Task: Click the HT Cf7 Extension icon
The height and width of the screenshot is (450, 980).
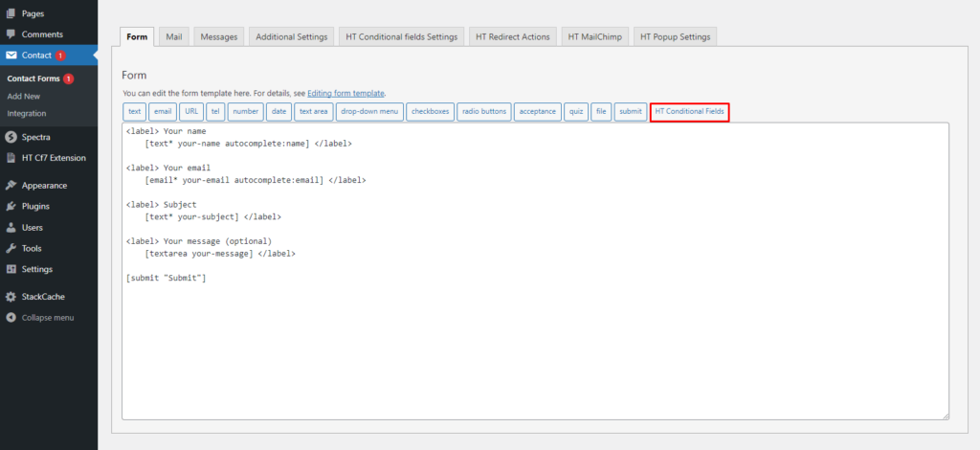Action: point(11,158)
